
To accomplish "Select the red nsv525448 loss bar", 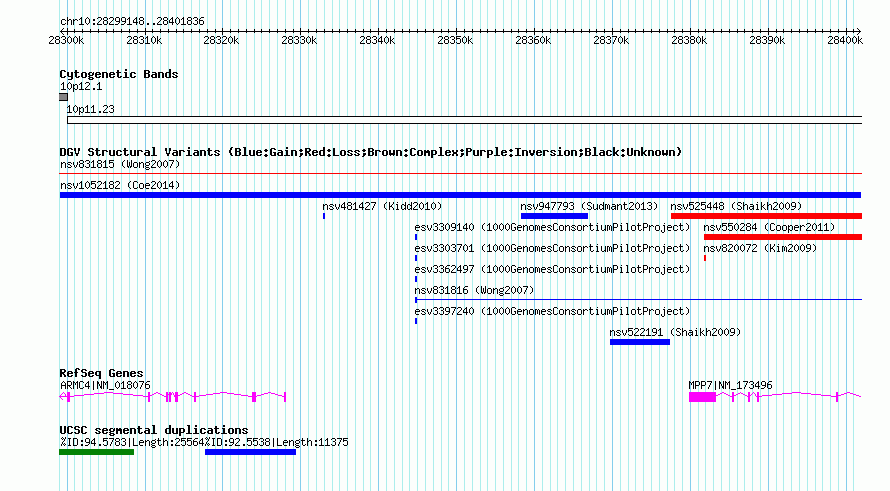I will 766,216.
